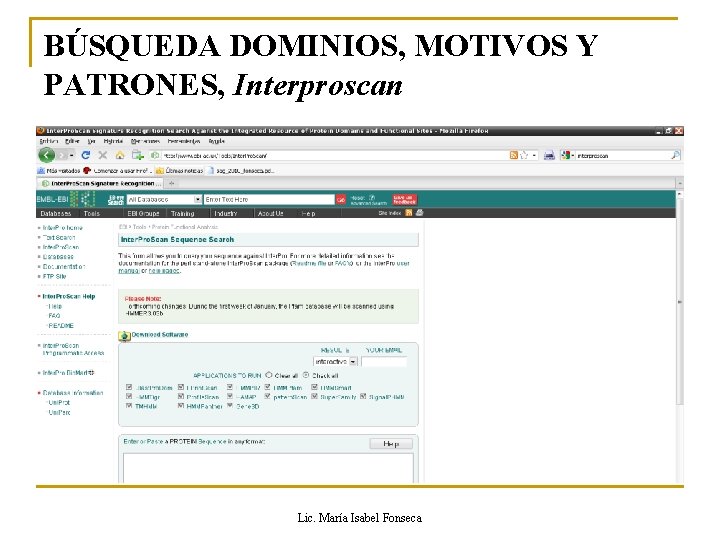Open the Archivo menu

pyautogui.click(x=49, y=141)
